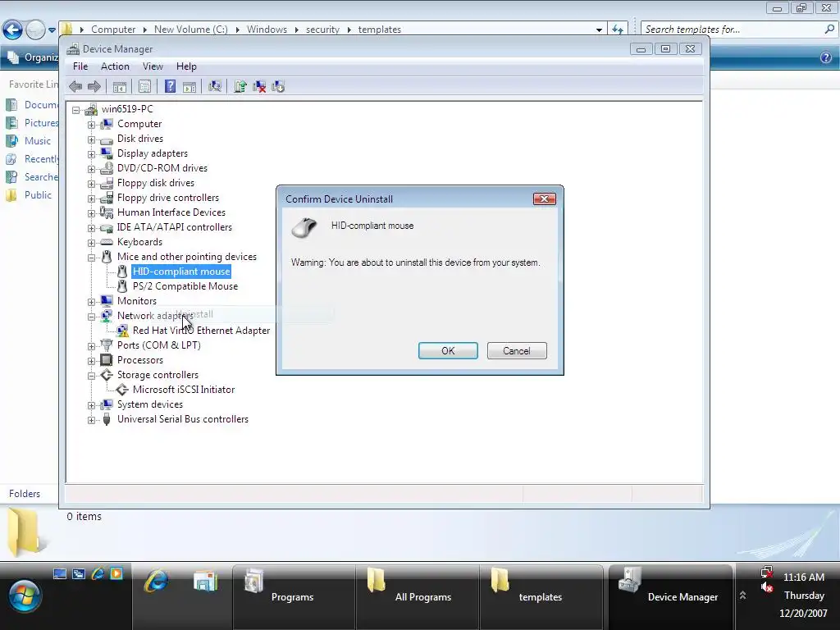Switch to templates taskbar button

541,597
